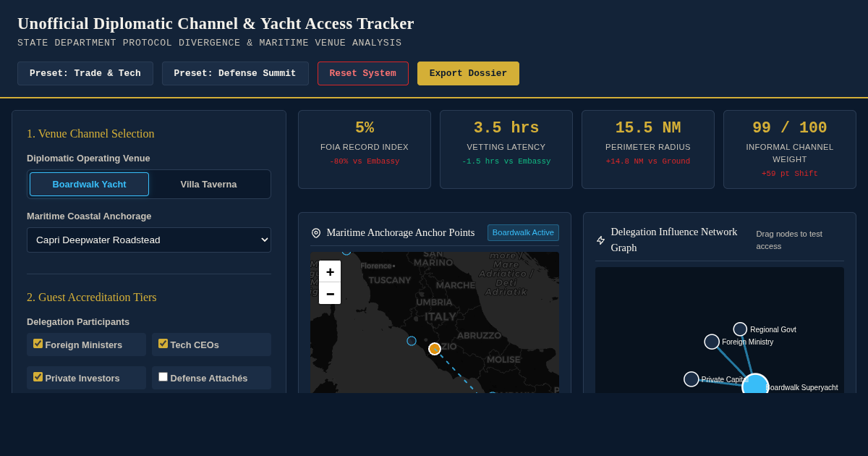
Task: Select Boardwalk Yacht as operating venue
Action: (x=89, y=184)
